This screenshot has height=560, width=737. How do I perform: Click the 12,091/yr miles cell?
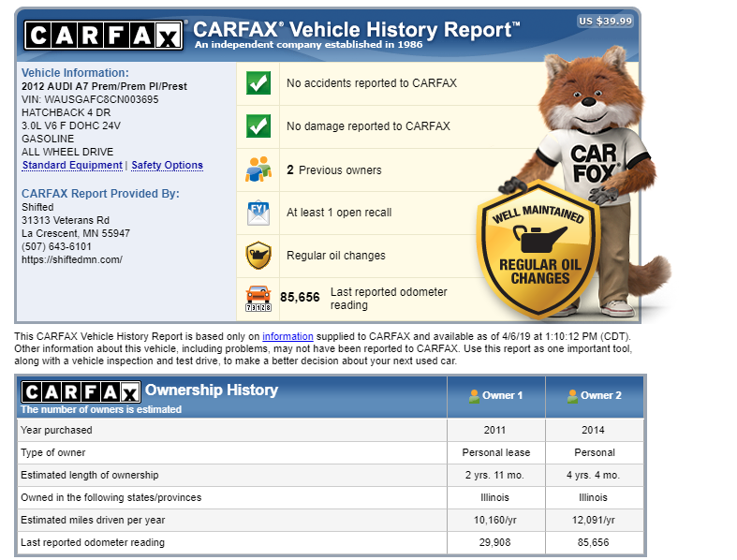pyautogui.click(x=593, y=520)
